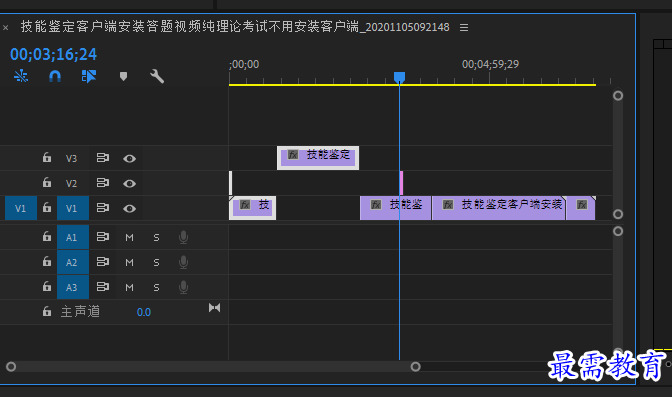
Task: Toggle Linked Selection icon
Action: 89,76
